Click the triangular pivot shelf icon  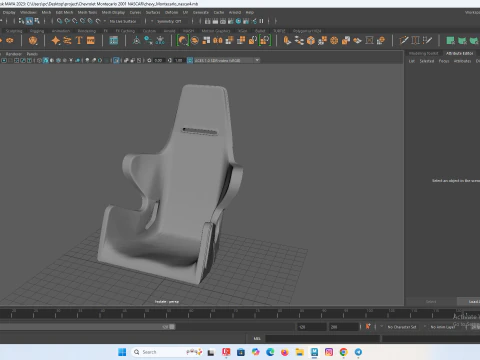136,41
